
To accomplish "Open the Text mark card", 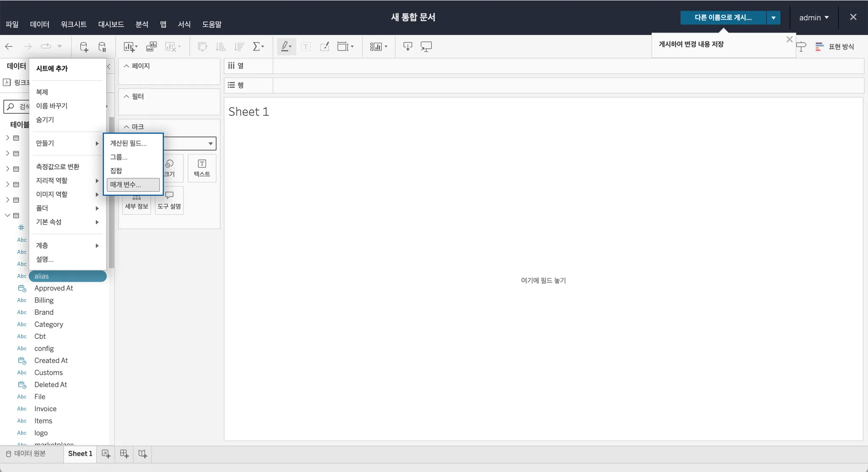I will pos(202,168).
